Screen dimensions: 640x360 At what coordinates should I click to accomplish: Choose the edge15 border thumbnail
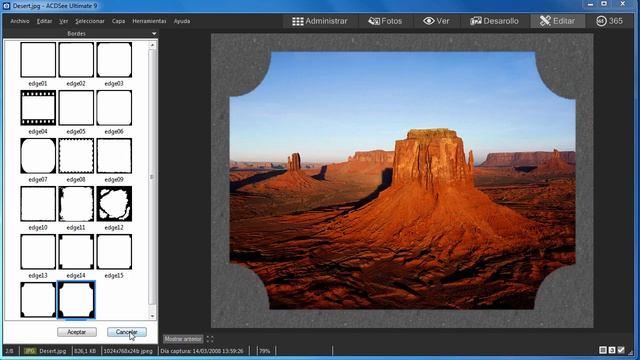click(114, 252)
